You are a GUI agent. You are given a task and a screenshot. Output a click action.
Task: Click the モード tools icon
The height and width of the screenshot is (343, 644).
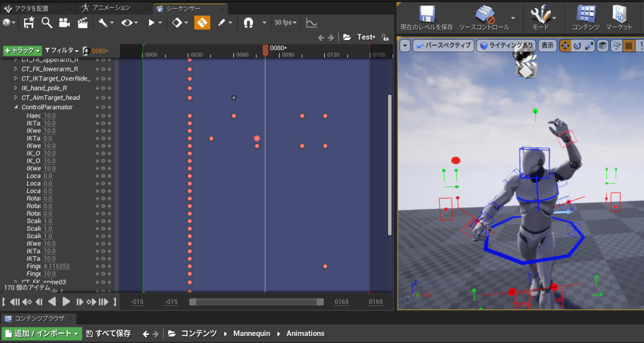(540, 14)
